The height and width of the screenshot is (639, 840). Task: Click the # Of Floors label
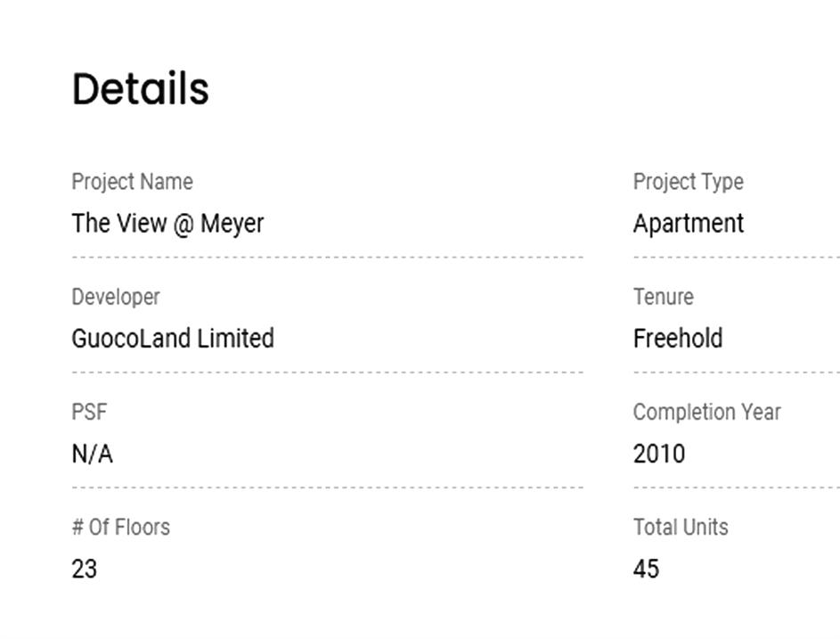(x=120, y=527)
